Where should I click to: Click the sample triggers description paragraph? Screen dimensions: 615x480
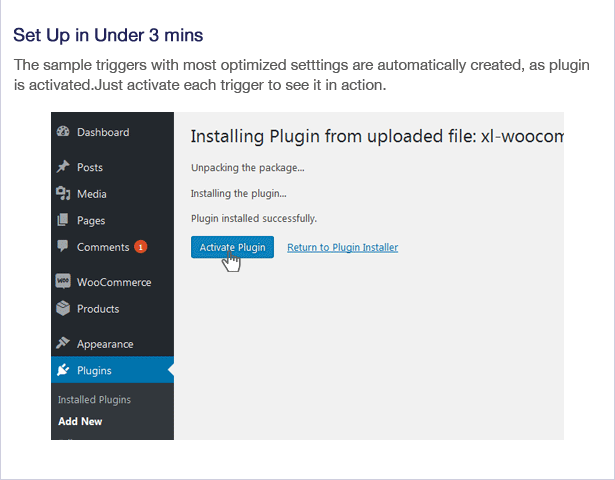[302, 75]
